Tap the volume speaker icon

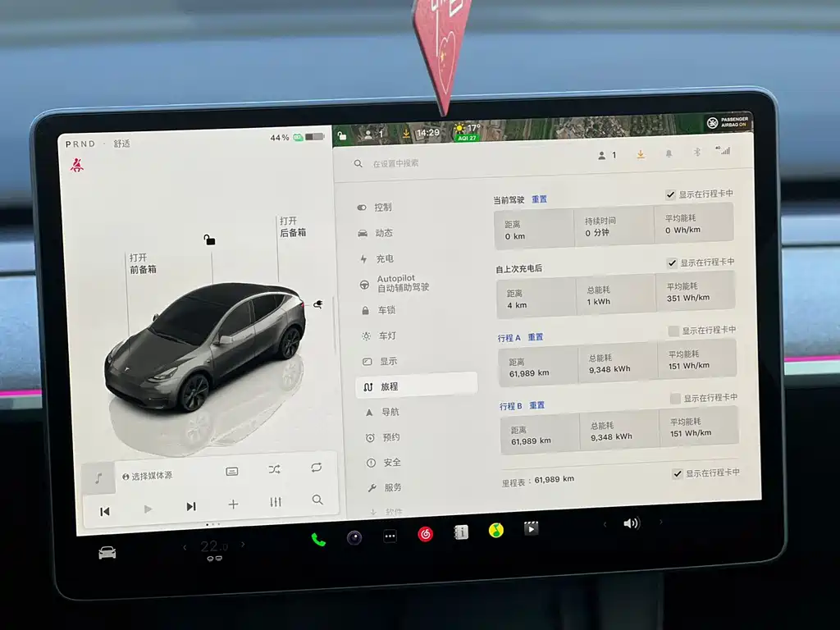coord(632,523)
